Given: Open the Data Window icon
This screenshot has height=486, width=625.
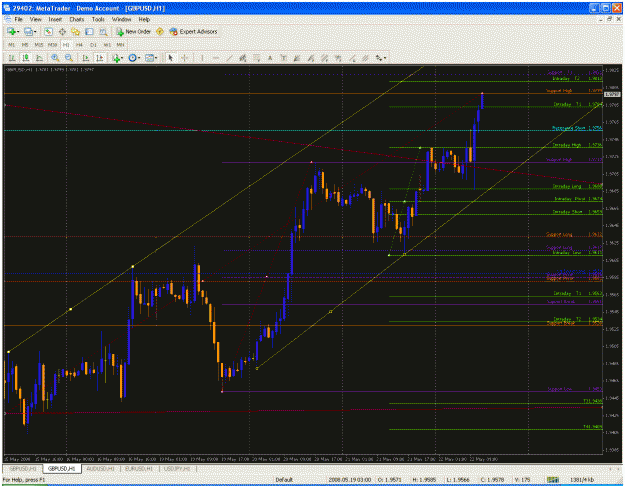Looking at the screenshot, I should pyautogui.click(x=62, y=31).
